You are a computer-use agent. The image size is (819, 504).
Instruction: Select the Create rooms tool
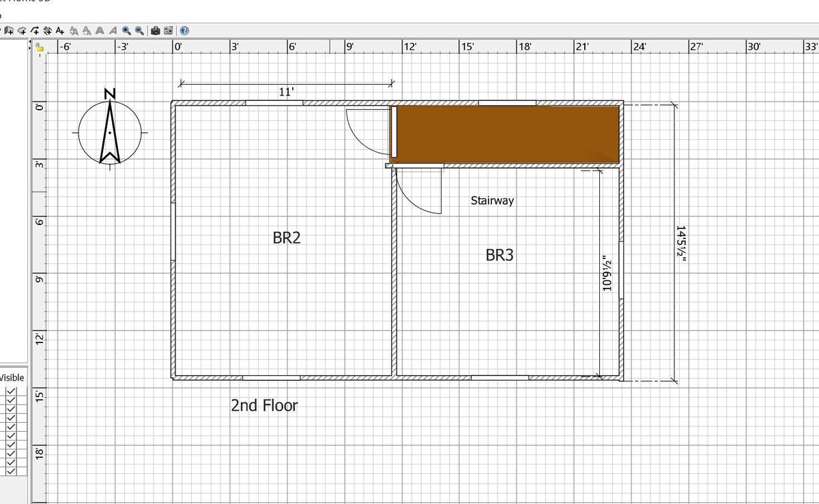coord(22,31)
